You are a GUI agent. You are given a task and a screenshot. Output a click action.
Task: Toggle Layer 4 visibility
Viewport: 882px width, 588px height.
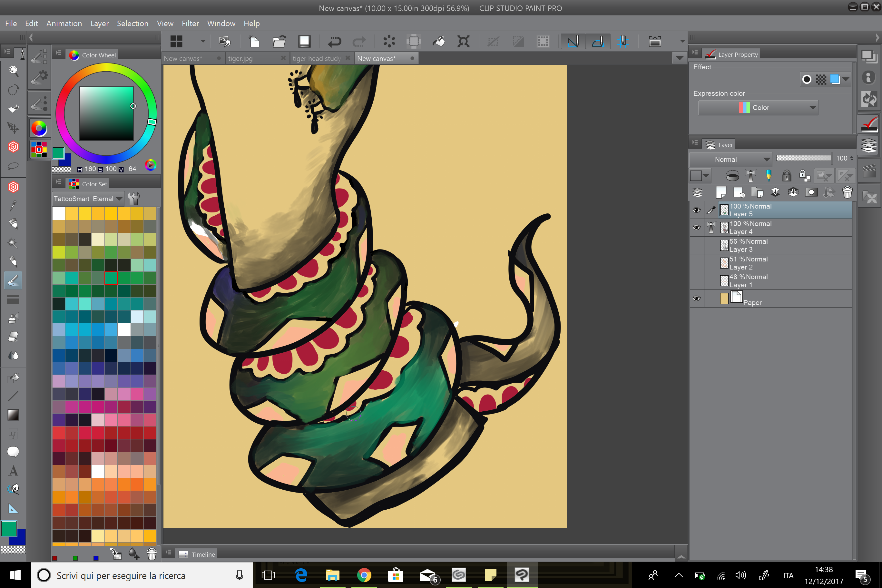tap(696, 228)
